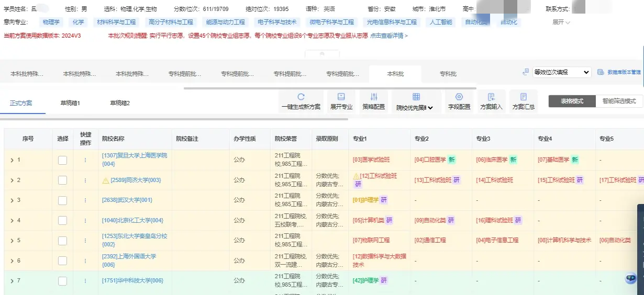
Task: Open quick actions menu for row 3
Action: tap(85, 200)
